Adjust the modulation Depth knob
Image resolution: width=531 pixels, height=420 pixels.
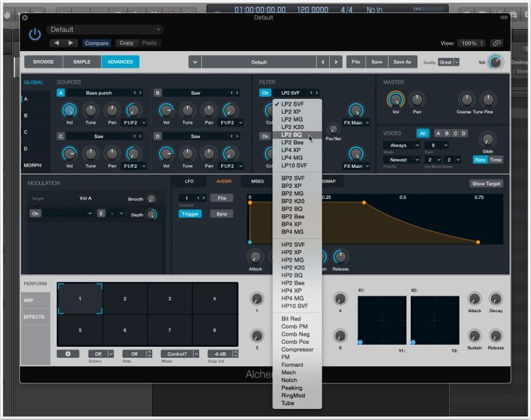tap(152, 215)
